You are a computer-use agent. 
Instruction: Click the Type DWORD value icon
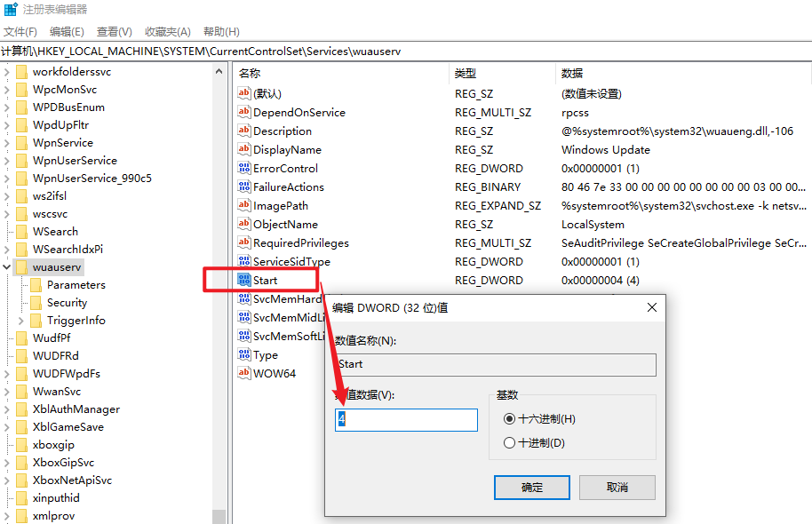click(244, 354)
